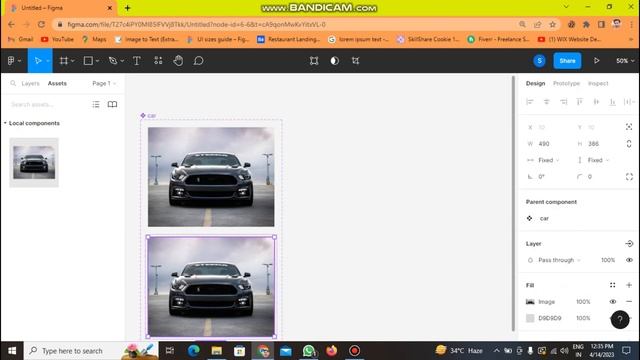Click the absolute position icon
640x360 pixels.
pyautogui.click(x=629, y=127)
